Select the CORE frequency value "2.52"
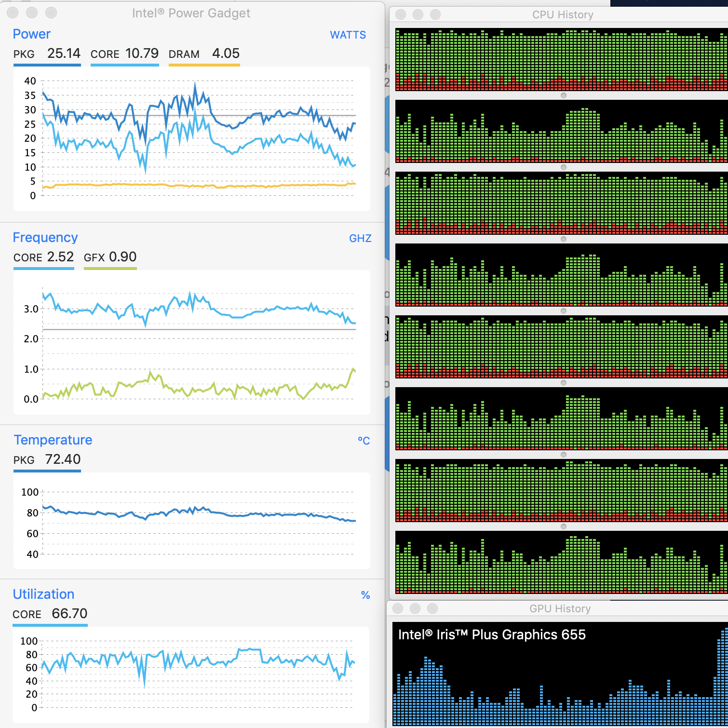This screenshot has width=728, height=728. coord(61,257)
